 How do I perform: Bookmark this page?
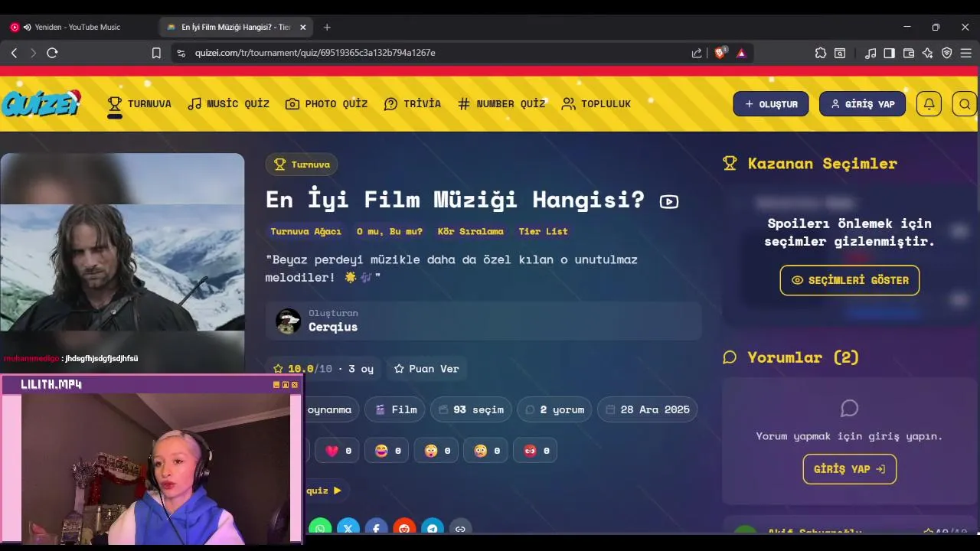[x=156, y=53]
